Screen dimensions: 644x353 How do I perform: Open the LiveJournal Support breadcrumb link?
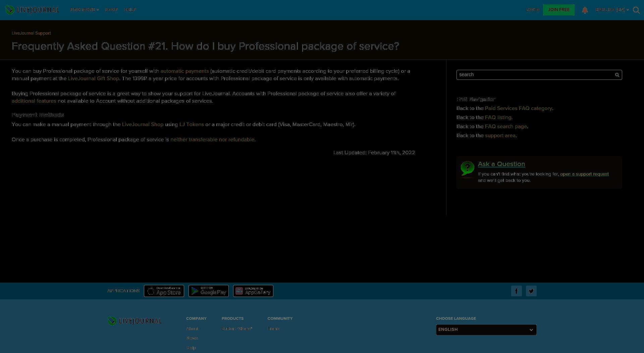coord(31,33)
